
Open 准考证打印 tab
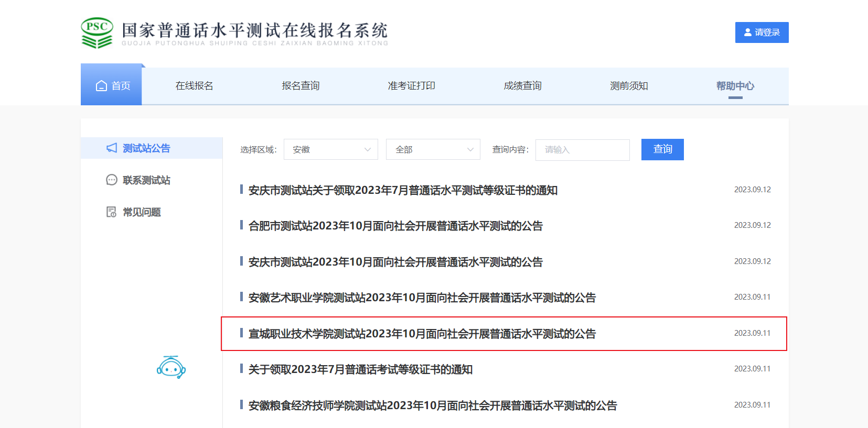coord(412,86)
